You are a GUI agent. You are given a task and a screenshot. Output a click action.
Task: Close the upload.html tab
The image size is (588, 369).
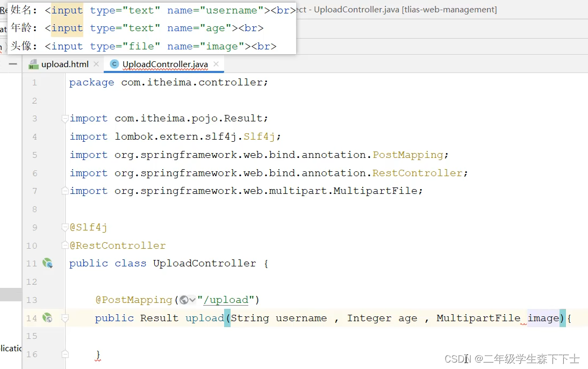point(96,64)
